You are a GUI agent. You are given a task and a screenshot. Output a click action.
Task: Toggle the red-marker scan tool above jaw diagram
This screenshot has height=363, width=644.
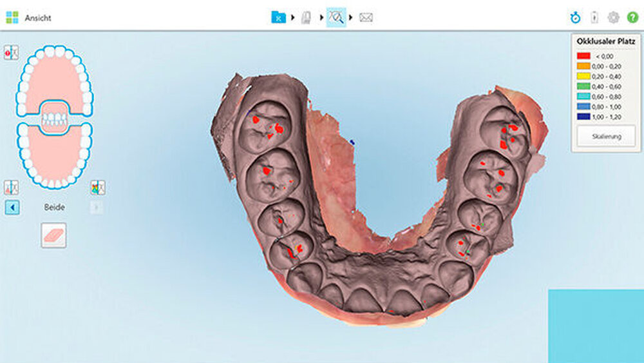tap(11, 53)
